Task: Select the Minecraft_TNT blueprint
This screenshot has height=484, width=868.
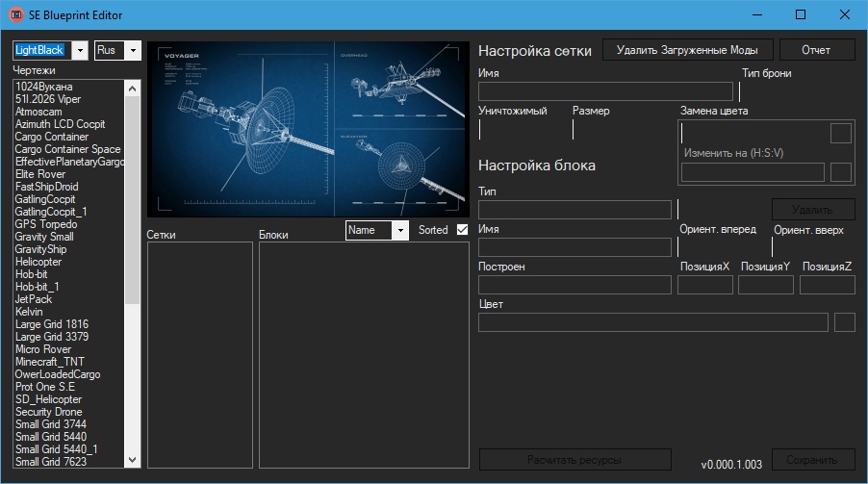Action: (69, 362)
